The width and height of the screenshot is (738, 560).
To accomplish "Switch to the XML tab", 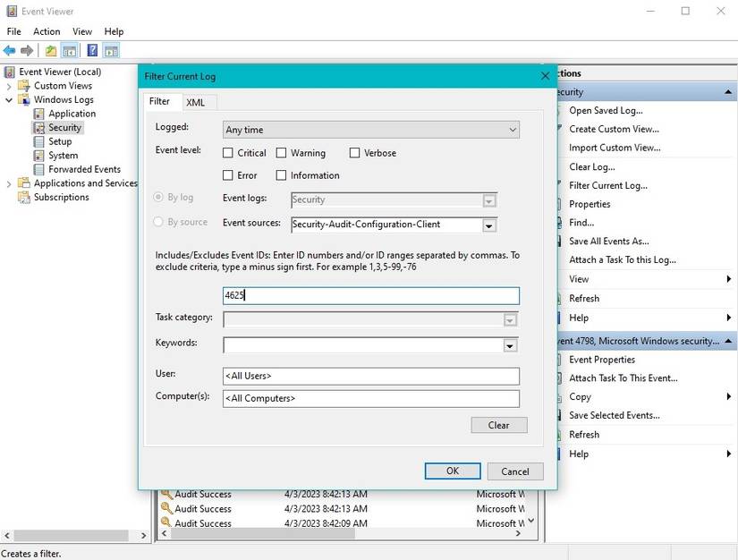I will click(x=195, y=102).
